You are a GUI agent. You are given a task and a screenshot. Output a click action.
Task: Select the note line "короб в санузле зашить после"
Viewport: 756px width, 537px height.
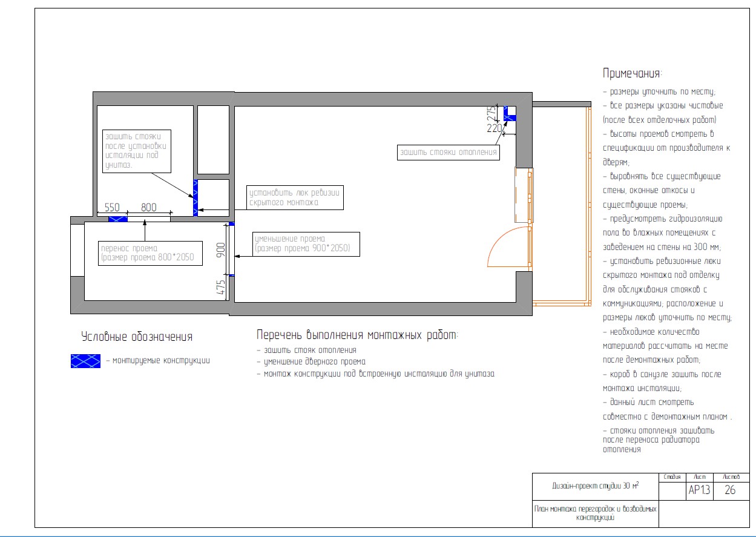[662, 374]
